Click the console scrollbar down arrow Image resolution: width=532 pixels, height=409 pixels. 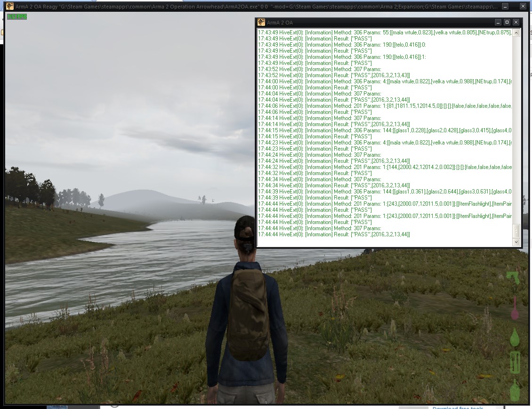(516, 242)
